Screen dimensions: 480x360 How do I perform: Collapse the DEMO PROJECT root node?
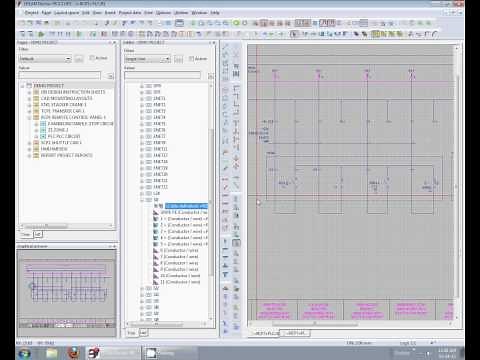[x=23, y=86]
